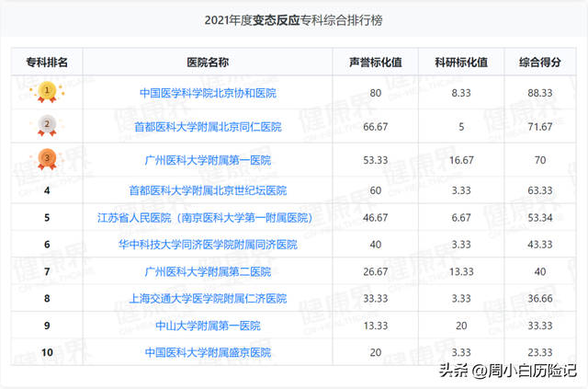Open 首都医科大学附属北京世纪坛医院 link
The image size is (588, 389).
click(x=208, y=190)
